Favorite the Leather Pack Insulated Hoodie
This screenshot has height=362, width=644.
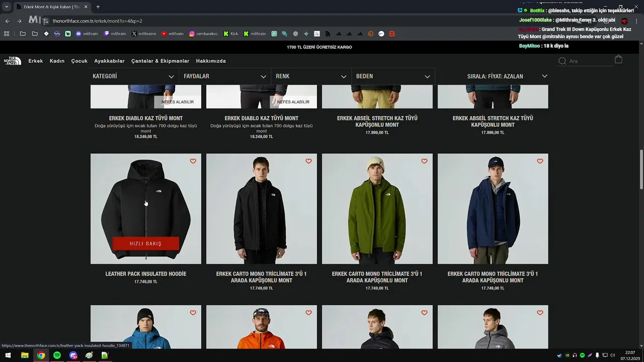(193, 161)
